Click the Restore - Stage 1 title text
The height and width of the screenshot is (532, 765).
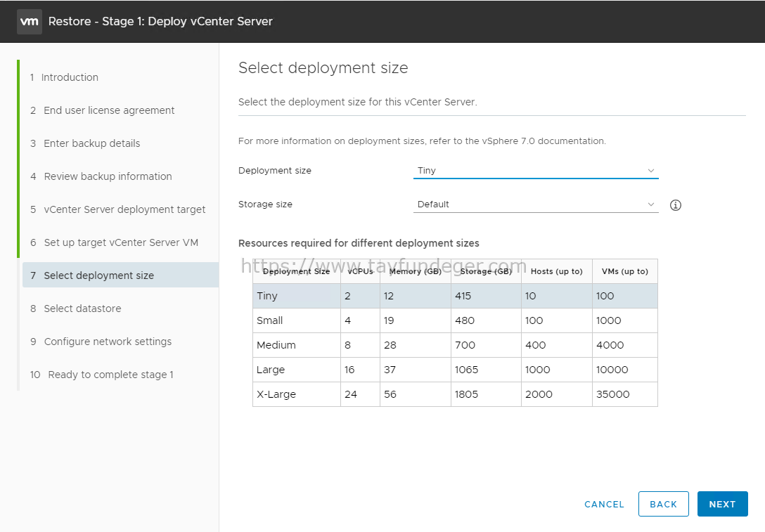pyautogui.click(x=160, y=22)
